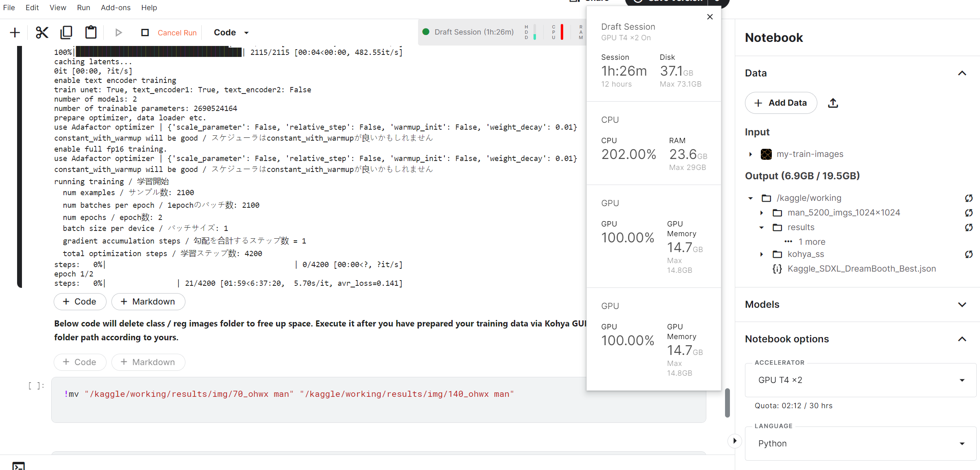Collapse the right sidebar arrow toggle
The image size is (980, 470).
pos(734,441)
